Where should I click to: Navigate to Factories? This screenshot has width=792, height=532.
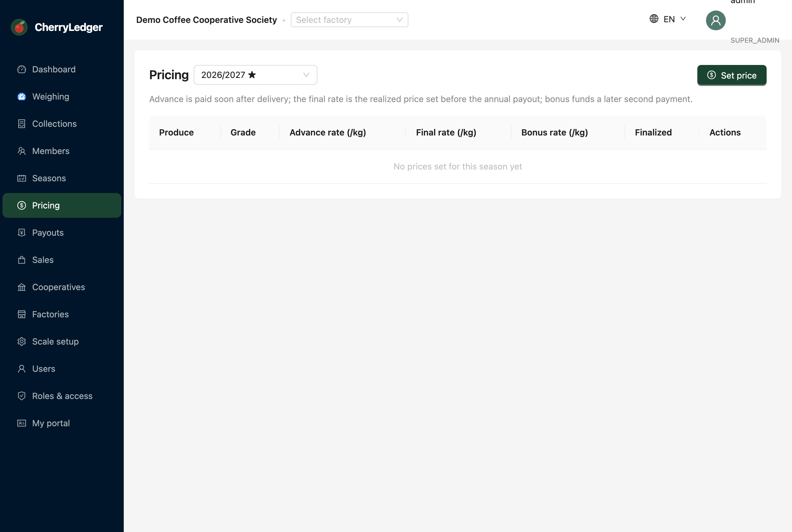tap(62, 314)
